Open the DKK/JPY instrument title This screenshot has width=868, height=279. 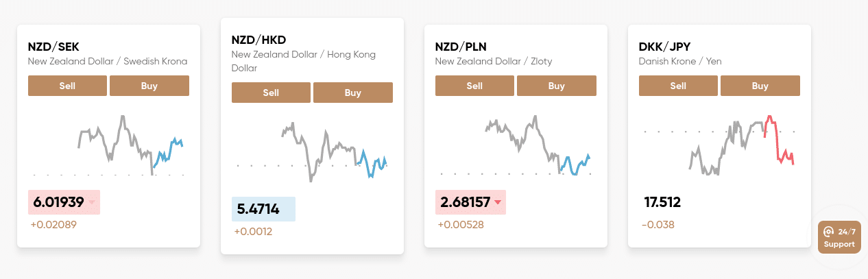click(664, 47)
